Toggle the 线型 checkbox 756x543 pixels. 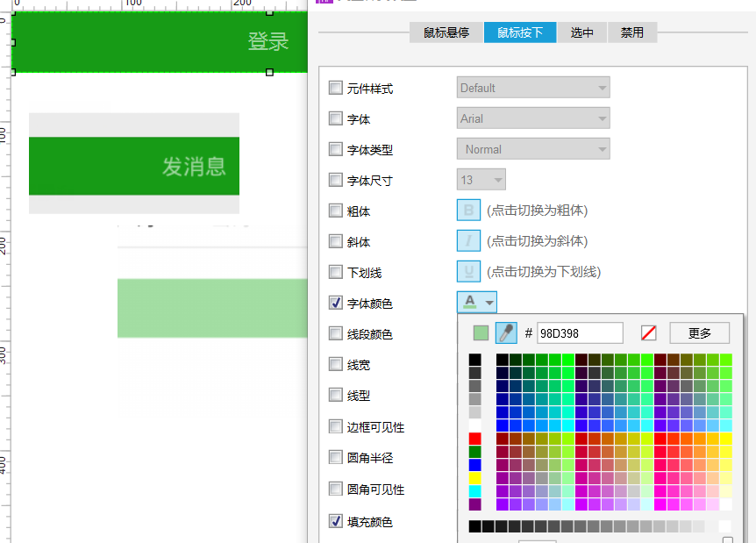(x=336, y=395)
